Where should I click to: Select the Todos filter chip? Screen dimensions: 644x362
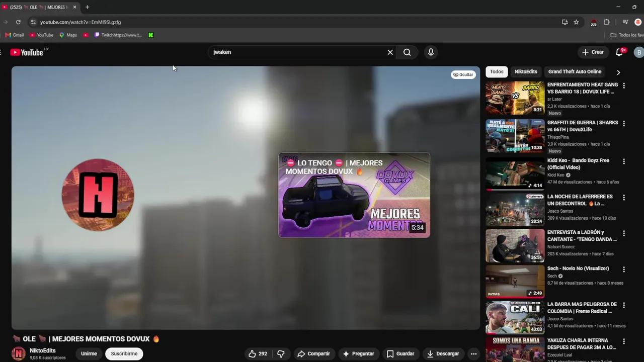pyautogui.click(x=497, y=72)
